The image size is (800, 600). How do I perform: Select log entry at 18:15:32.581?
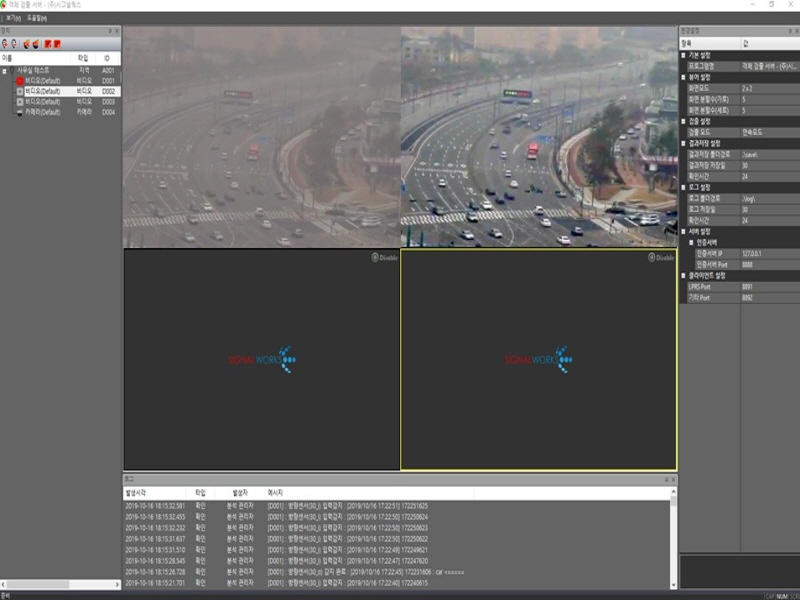(396, 506)
